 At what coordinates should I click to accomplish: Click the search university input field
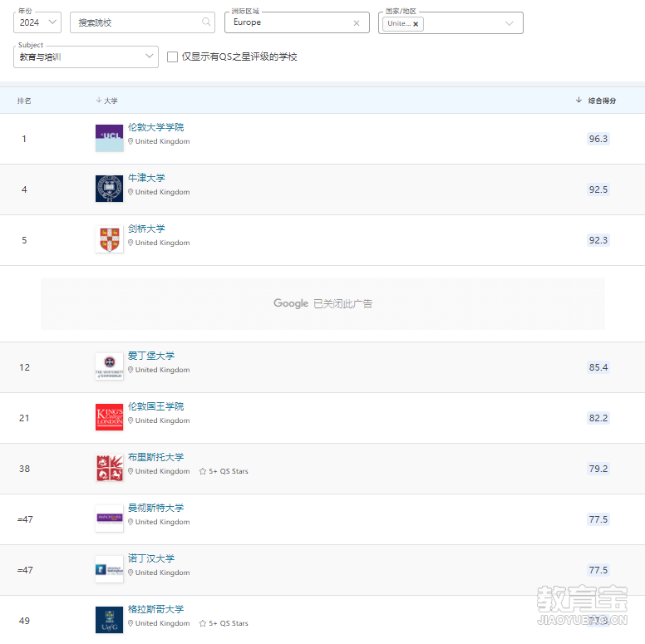click(142, 22)
